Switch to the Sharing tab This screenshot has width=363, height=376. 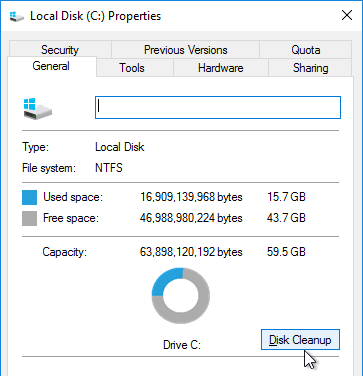(310, 68)
